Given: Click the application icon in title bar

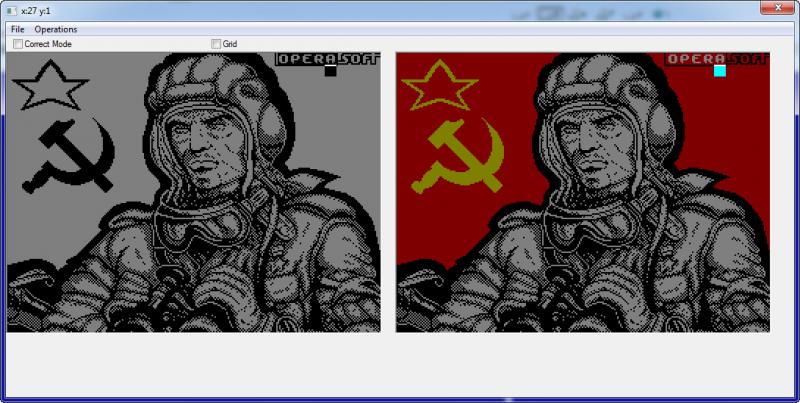Looking at the screenshot, I should point(11,10).
